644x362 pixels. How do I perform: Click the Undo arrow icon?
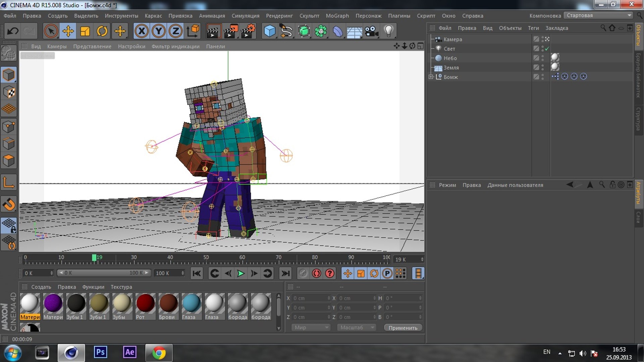(13, 31)
